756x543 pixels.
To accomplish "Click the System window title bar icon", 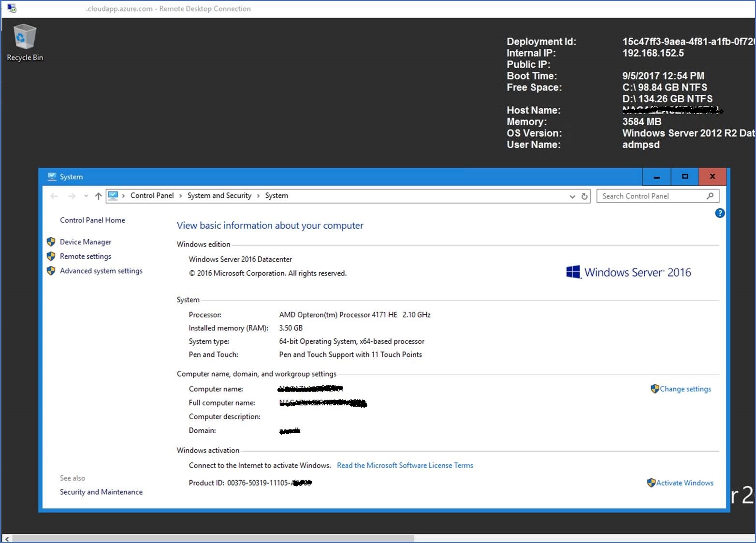I will [x=52, y=176].
